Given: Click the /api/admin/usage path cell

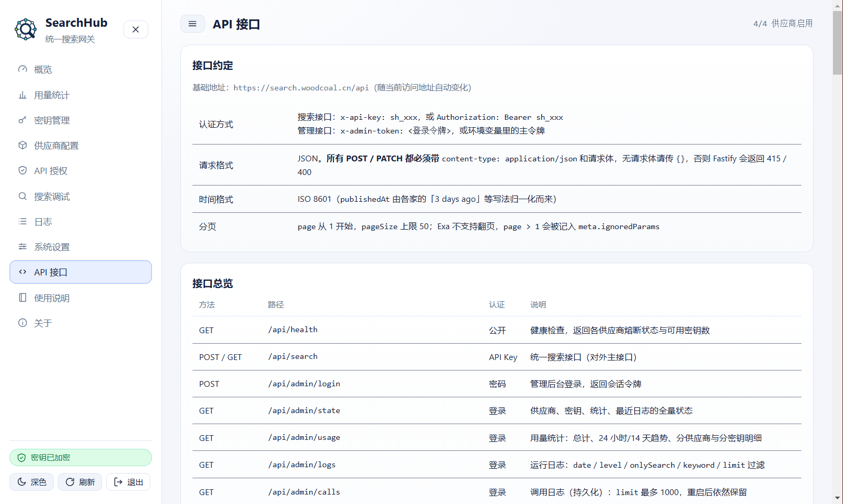Looking at the screenshot, I should click(x=304, y=438).
